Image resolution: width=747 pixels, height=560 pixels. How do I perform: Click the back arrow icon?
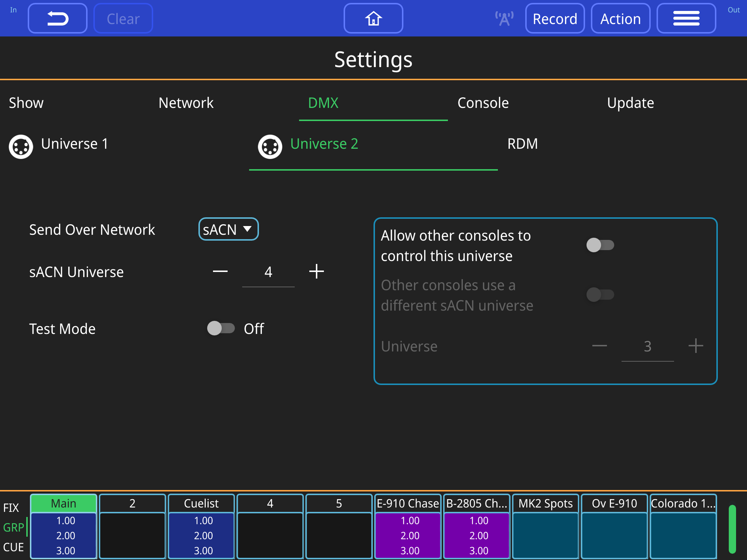[57, 18]
